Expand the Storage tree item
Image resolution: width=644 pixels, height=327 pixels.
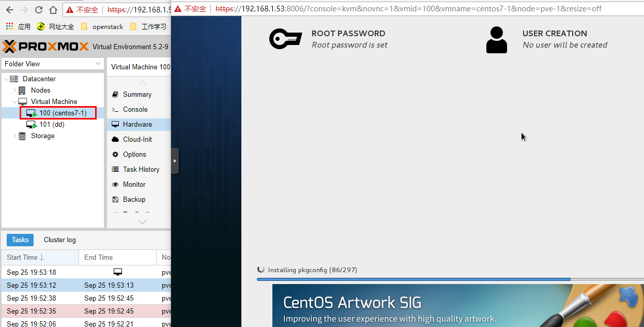coord(15,136)
